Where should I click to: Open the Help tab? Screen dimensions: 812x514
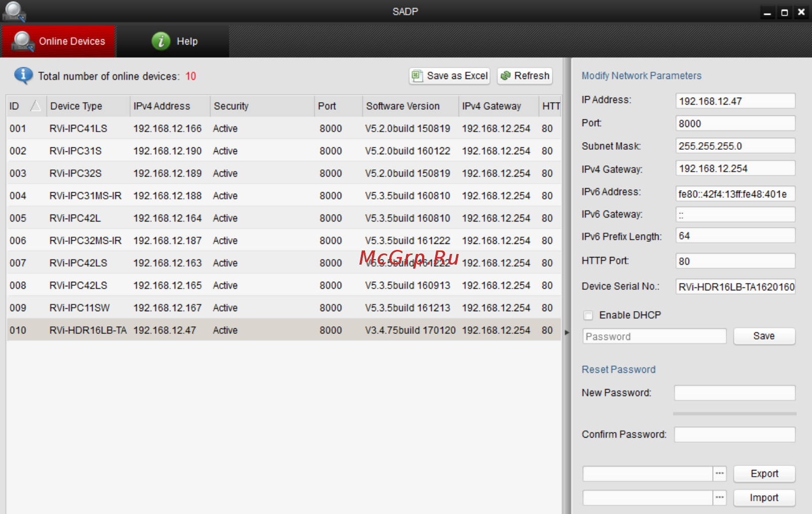pyautogui.click(x=174, y=41)
